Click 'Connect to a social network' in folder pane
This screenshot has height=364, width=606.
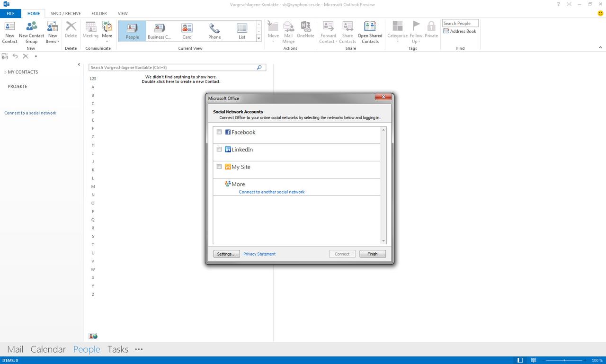[30, 113]
